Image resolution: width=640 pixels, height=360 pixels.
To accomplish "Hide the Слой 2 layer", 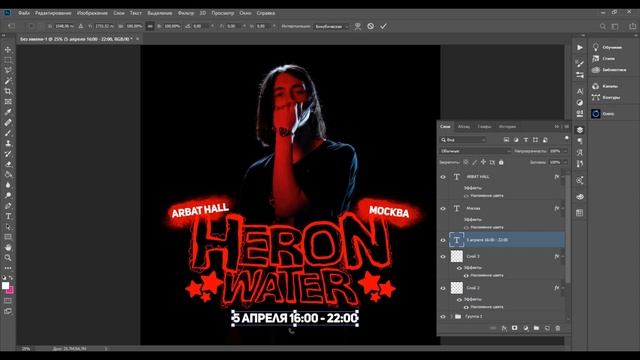I will pos(443,288).
